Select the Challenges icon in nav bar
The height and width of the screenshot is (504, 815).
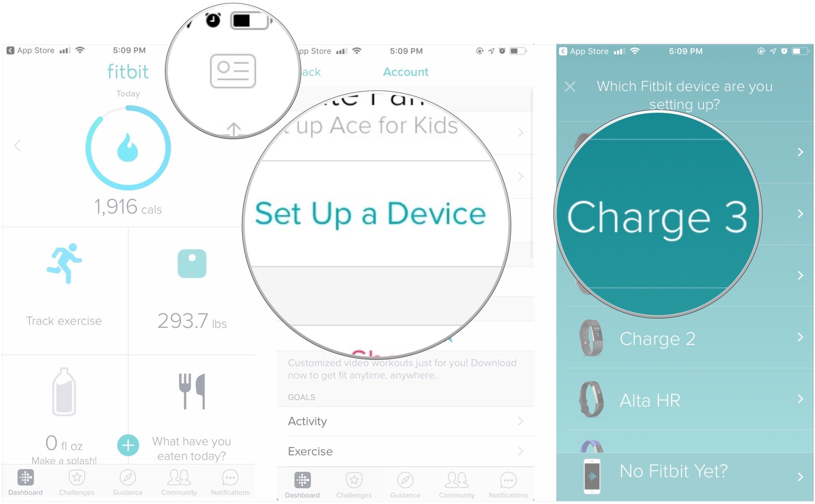(x=77, y=483)
